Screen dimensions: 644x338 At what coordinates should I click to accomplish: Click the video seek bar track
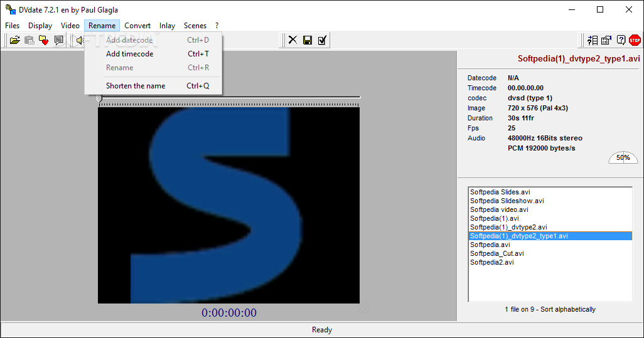coord(230,97)
